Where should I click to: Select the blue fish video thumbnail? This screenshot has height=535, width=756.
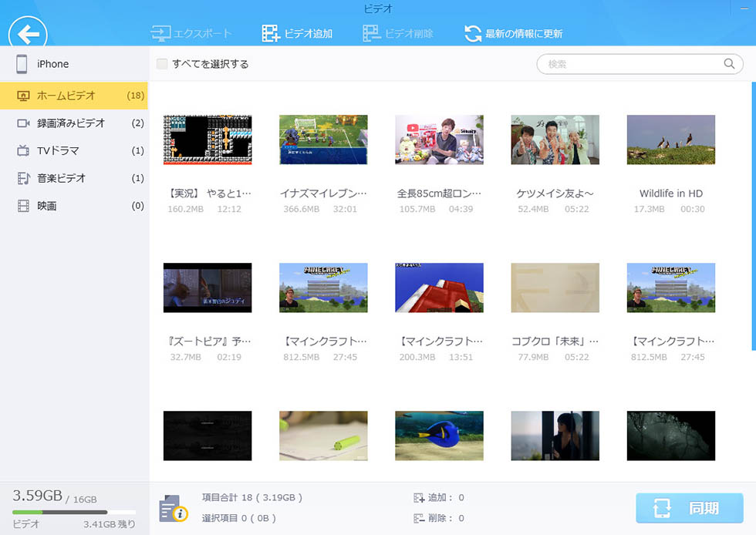click(x=439, y=436)
